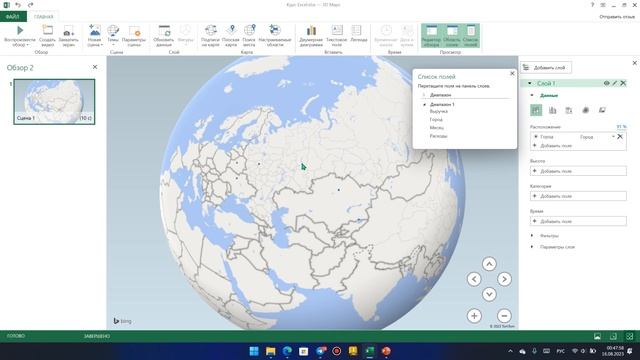
Task: Click Добавить поле under Категория
Action: click(x=578, y=196)
